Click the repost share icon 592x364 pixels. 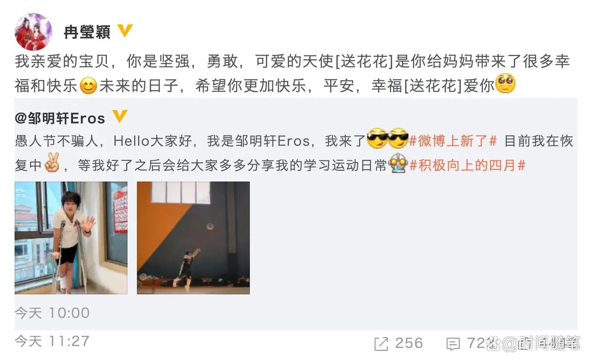coord(381,344)
